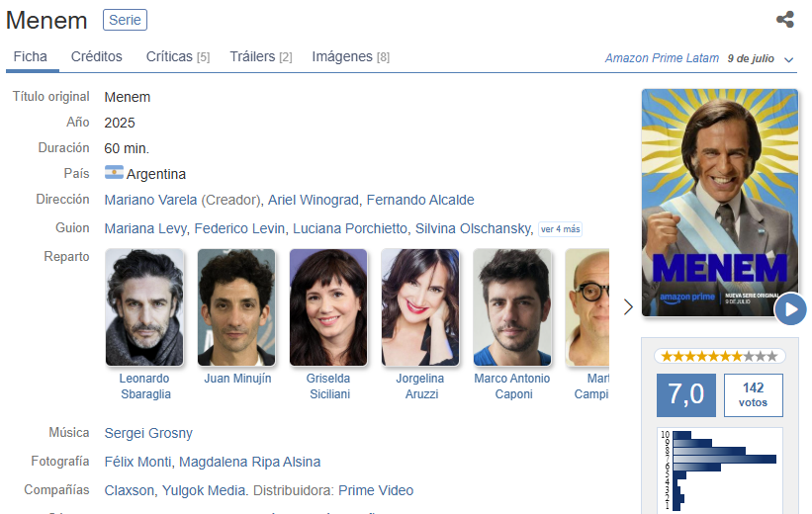The image size is (812, 514).
Task: Click Griselda Siciliani's photo
Action: coord(328,307)
